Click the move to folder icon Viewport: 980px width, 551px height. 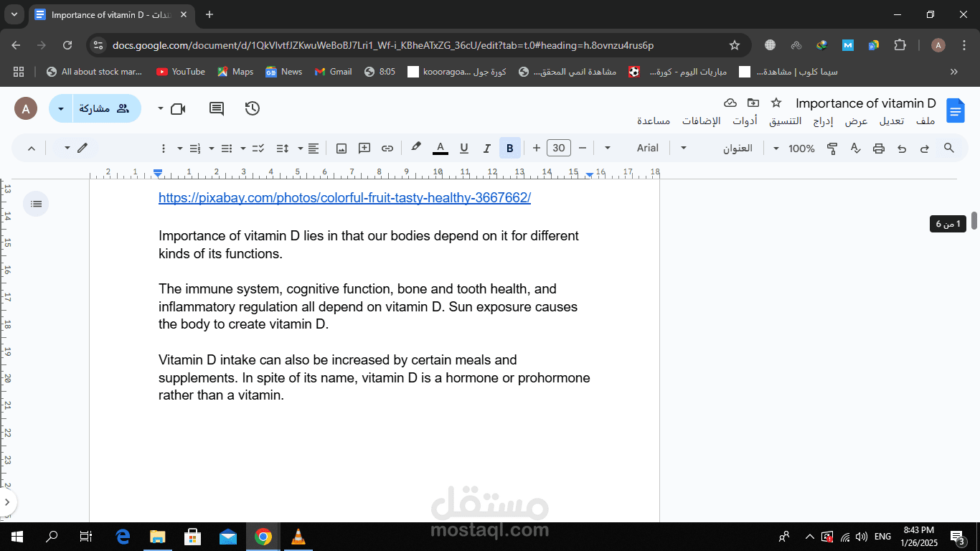click(x=753, y=103)
